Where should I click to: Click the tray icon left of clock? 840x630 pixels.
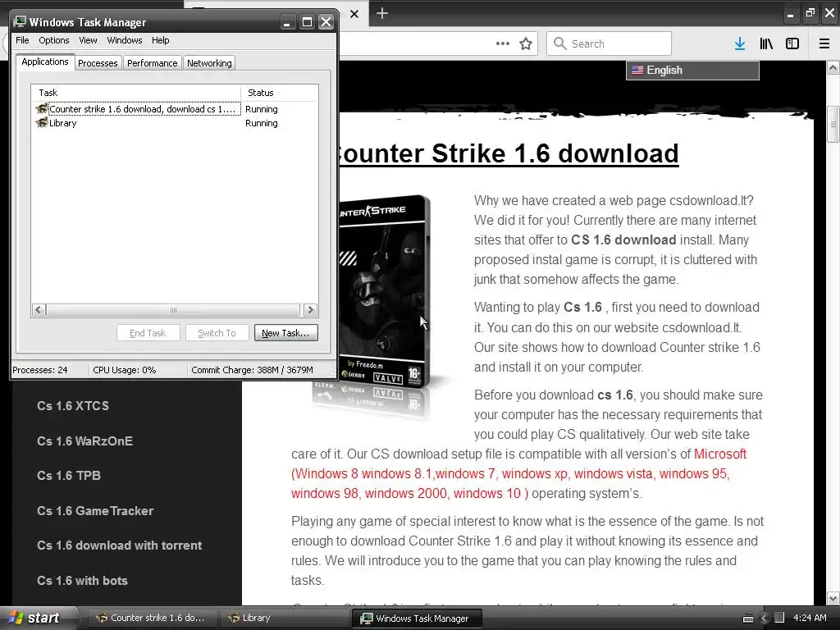(779, 618)
